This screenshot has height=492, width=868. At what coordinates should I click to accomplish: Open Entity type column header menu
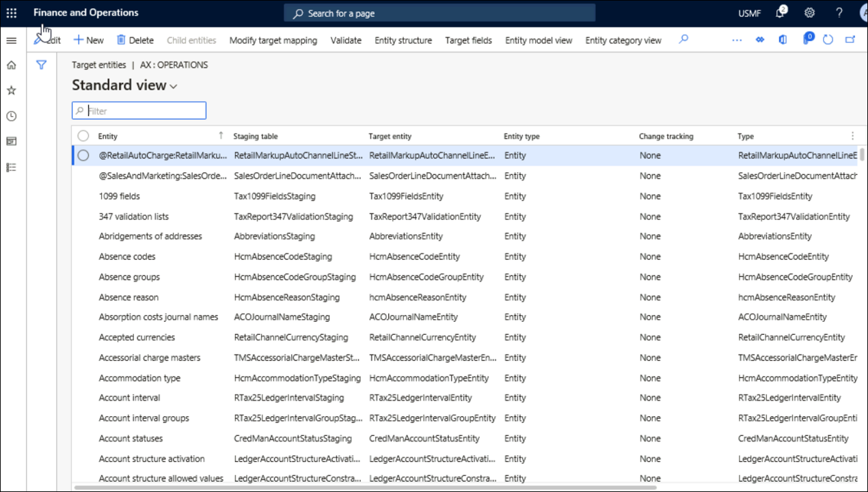[x=521, y=136]
